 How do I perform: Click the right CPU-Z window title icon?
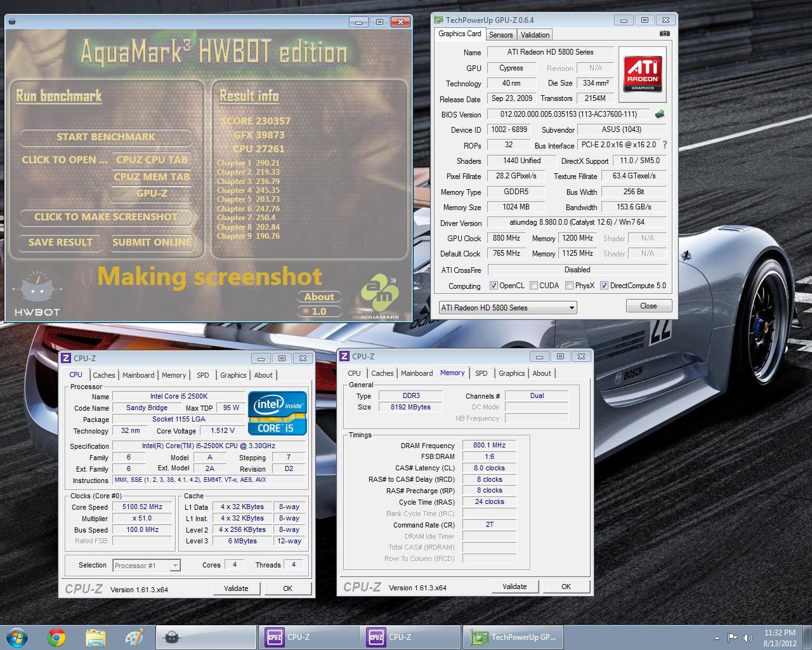click(x=344, y=357)
